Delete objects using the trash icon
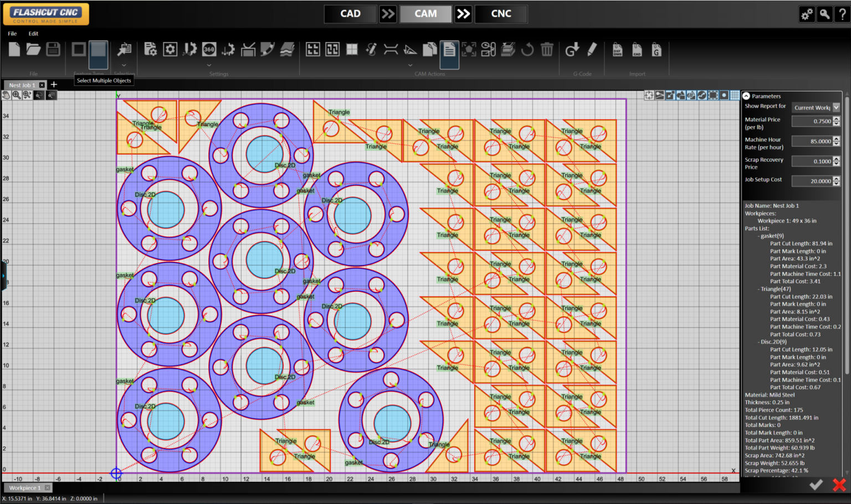The width and height of the screenshot is (851, 504). coord(547,49)
